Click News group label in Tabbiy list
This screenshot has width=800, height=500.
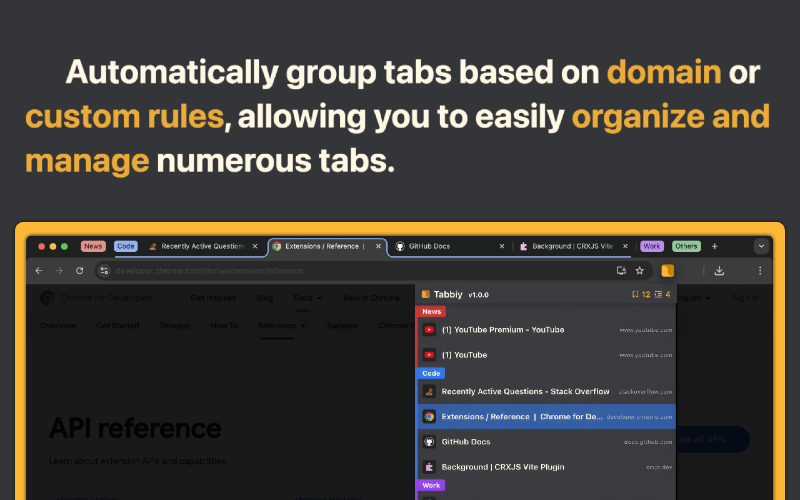coord(431,312)
